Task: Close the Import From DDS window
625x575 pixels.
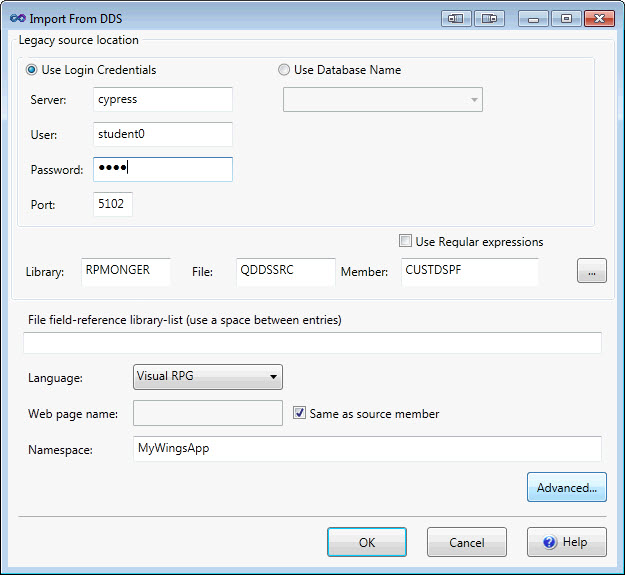Action: [599, 19]
